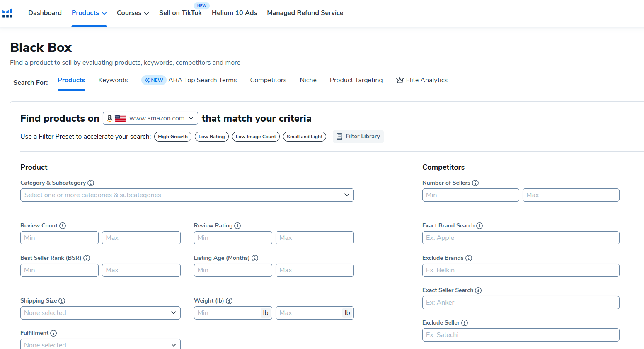
Task: Open the Filter Library
Action: [358, 137]
